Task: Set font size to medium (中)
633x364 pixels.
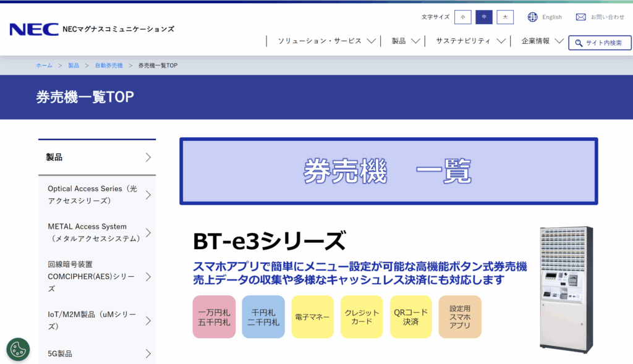Action: [x=483, y=17]
